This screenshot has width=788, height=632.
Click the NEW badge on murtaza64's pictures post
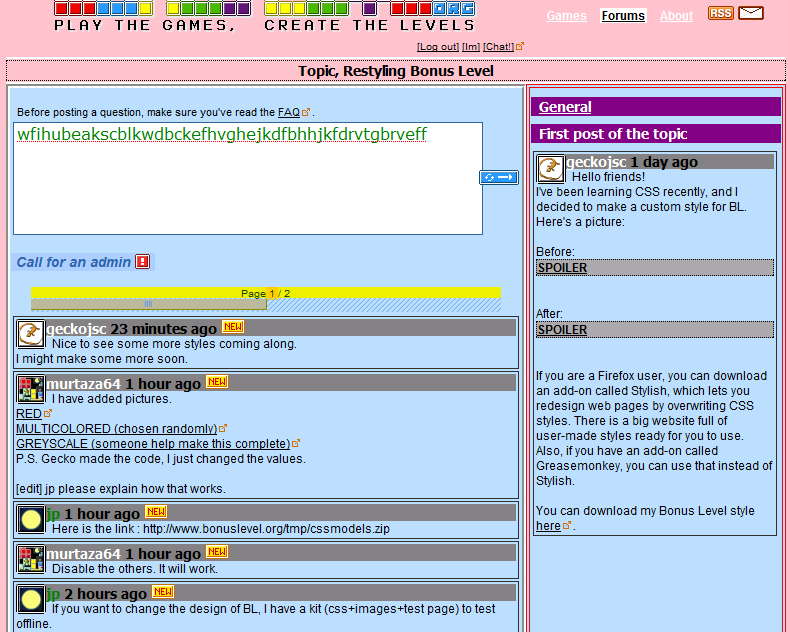point(217,382)
